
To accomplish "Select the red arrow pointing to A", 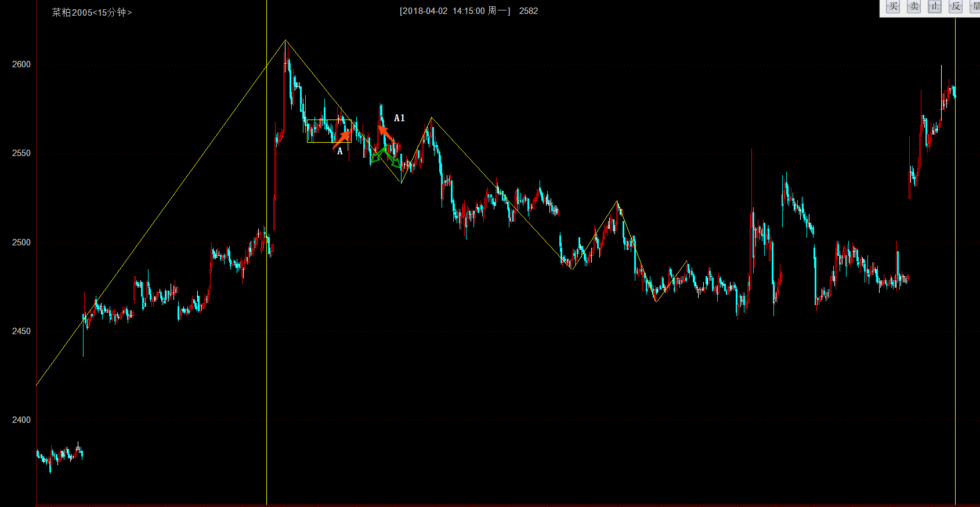I will tap(343, 139).
